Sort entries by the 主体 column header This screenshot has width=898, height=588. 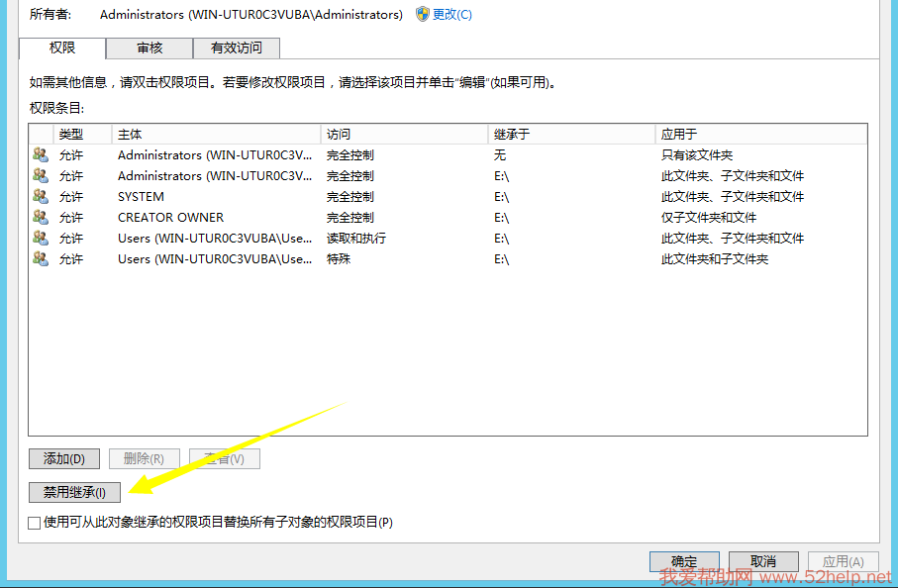click(216, 134)
